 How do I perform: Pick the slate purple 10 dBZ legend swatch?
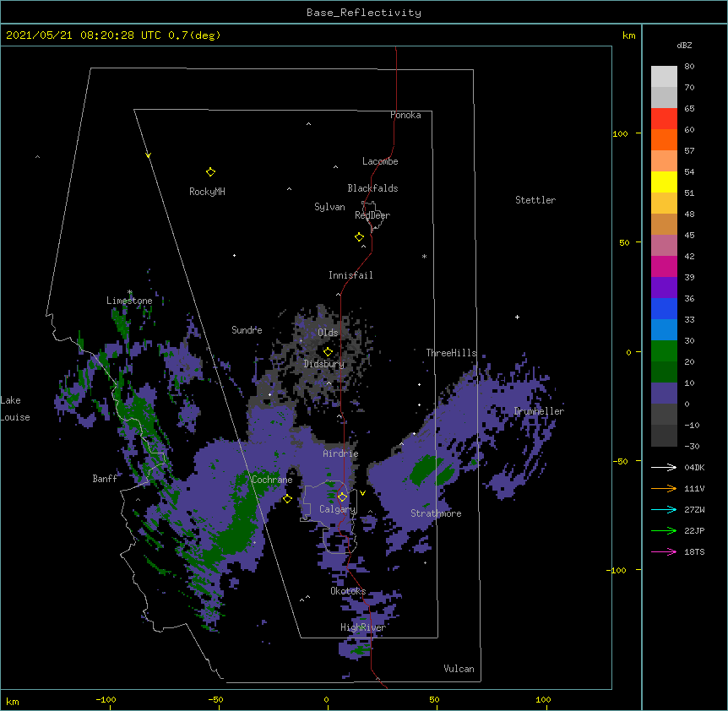664,393
